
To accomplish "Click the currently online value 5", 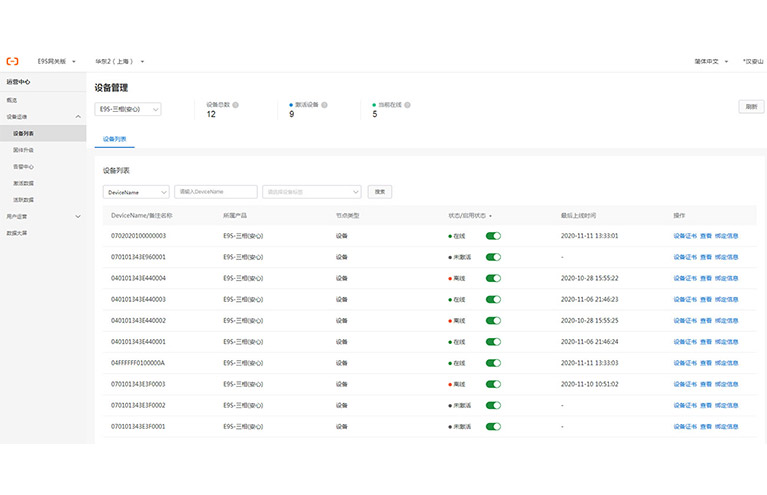I will click(x=375, y=114).
